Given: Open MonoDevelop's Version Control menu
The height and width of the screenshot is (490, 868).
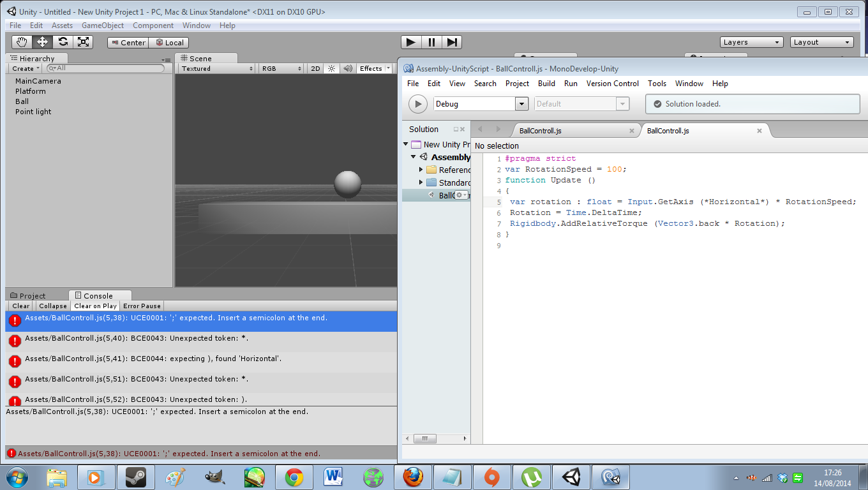Looking at the screenshot, I should [x=613, y=84].
